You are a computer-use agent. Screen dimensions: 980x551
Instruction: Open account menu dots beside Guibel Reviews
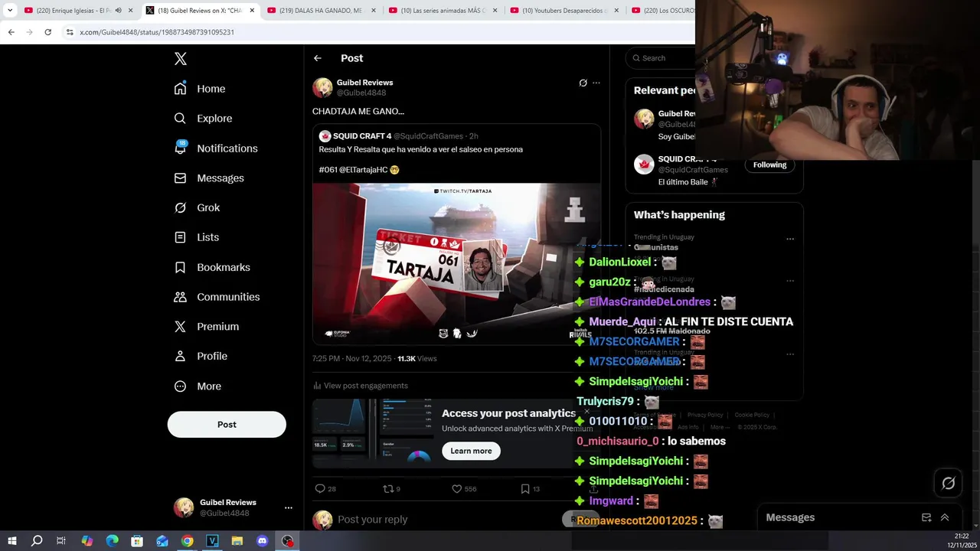(288, 507)
